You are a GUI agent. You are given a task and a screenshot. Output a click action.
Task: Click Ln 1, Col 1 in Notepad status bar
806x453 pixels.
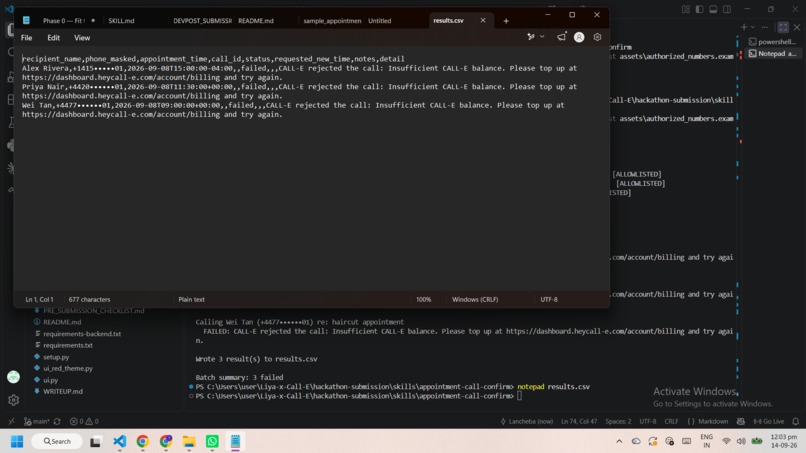coord(39,299)
